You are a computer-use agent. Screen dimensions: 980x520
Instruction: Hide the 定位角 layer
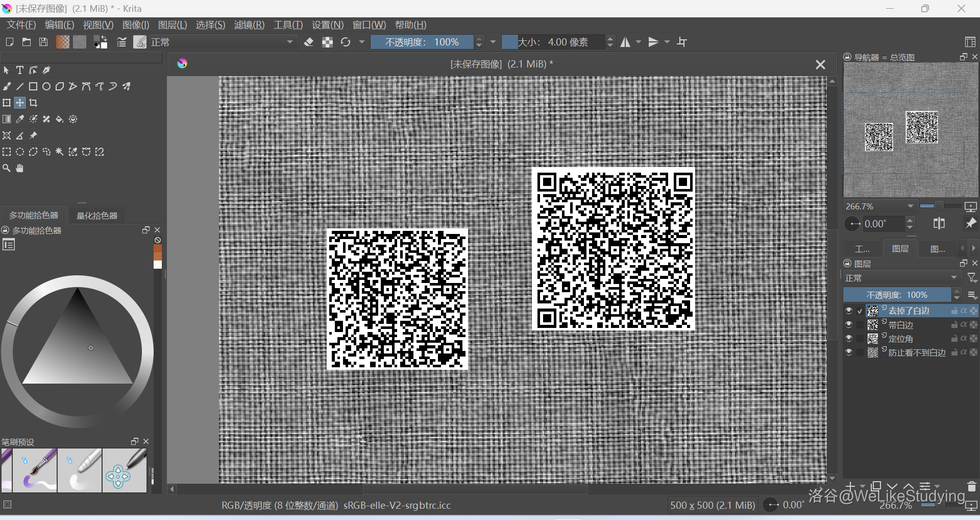(x=848, y=338)
